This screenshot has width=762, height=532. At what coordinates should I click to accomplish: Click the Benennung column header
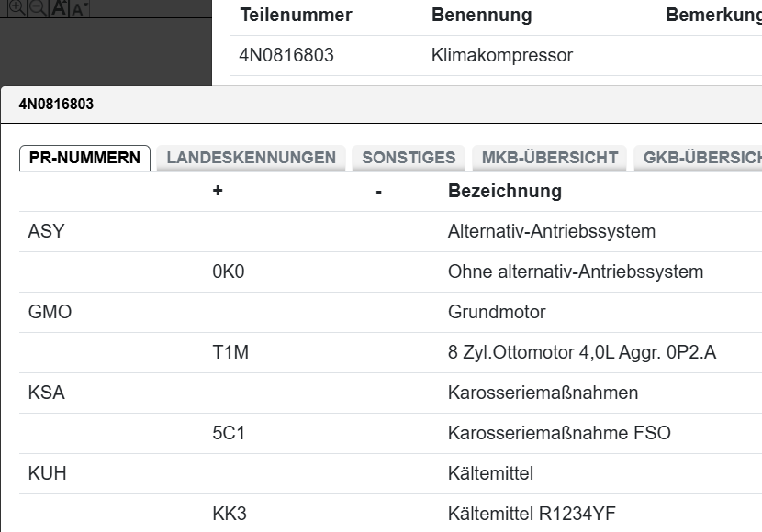pos(481,16)
